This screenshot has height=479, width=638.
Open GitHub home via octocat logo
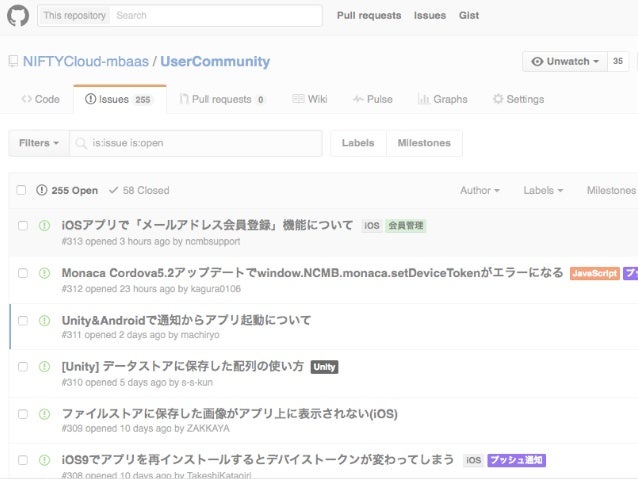point(18,15)
